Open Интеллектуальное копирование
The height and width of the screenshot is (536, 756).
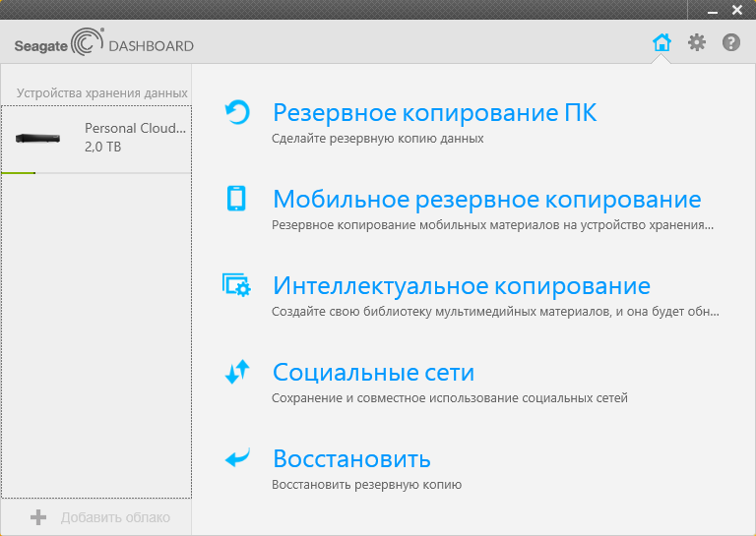[x=461, y=285]
